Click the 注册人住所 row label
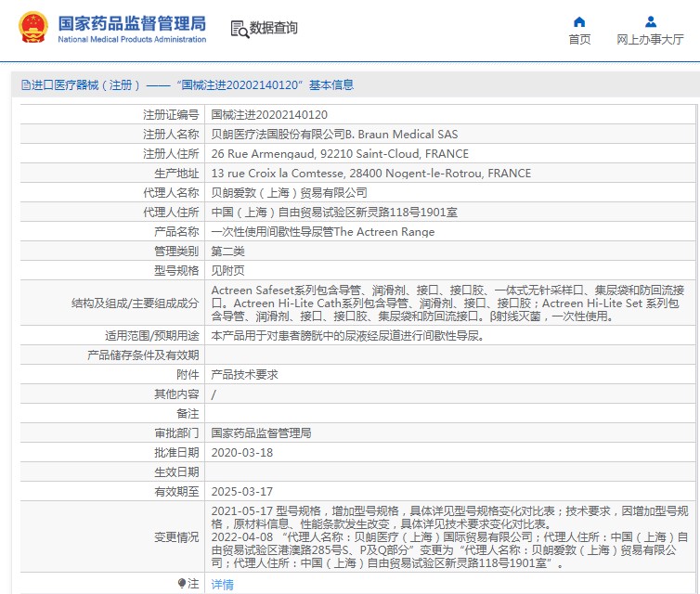Screen dimensions: 700x594 [x=171, y=154]
